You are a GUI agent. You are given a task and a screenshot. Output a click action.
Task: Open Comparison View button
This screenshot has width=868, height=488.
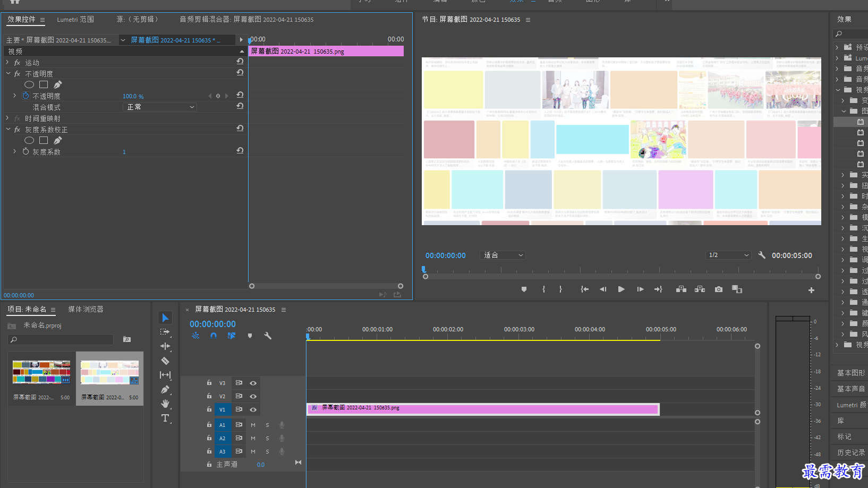(x=737, y=289)
